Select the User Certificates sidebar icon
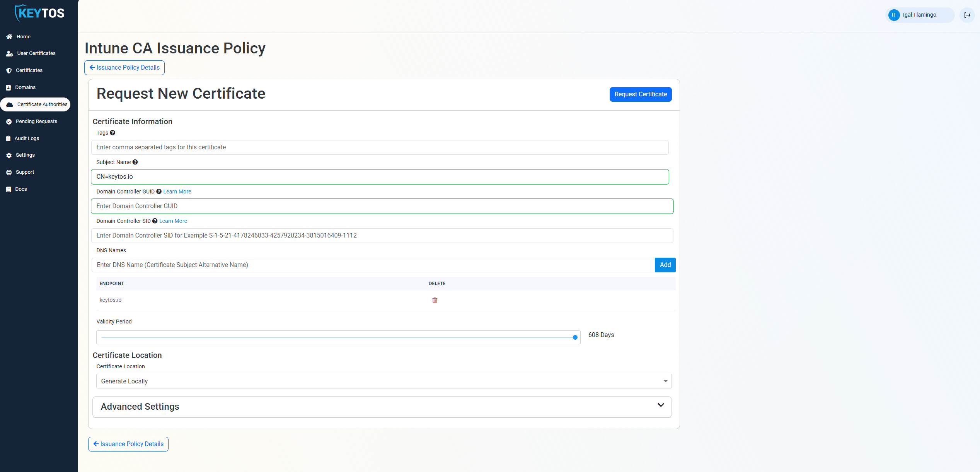980x472 pixels. click(9, 53)
